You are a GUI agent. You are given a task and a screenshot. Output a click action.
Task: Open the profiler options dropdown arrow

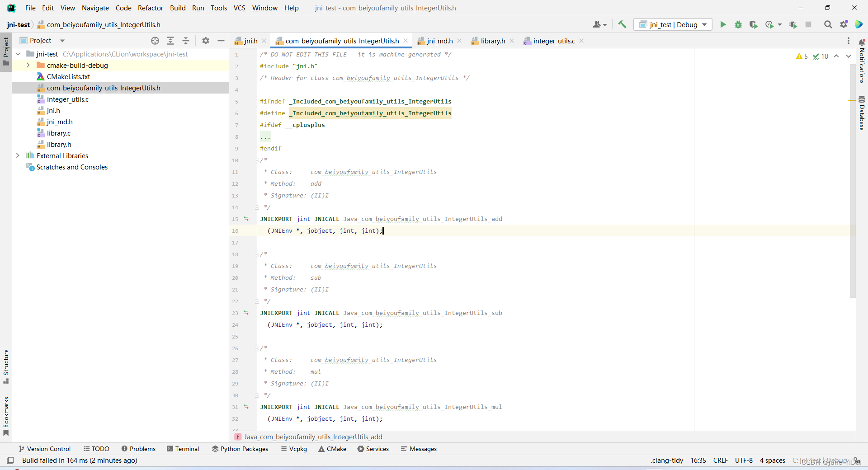(x=780, y=24)
